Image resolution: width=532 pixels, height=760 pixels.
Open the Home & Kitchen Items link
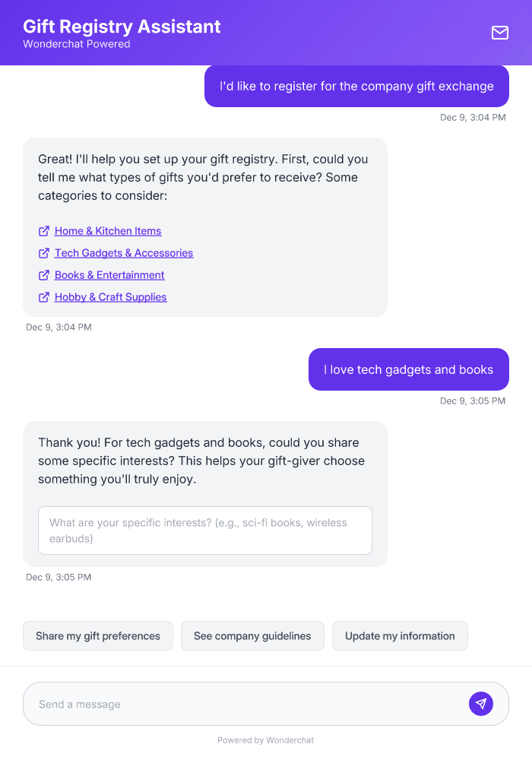(x=108, y=230)
